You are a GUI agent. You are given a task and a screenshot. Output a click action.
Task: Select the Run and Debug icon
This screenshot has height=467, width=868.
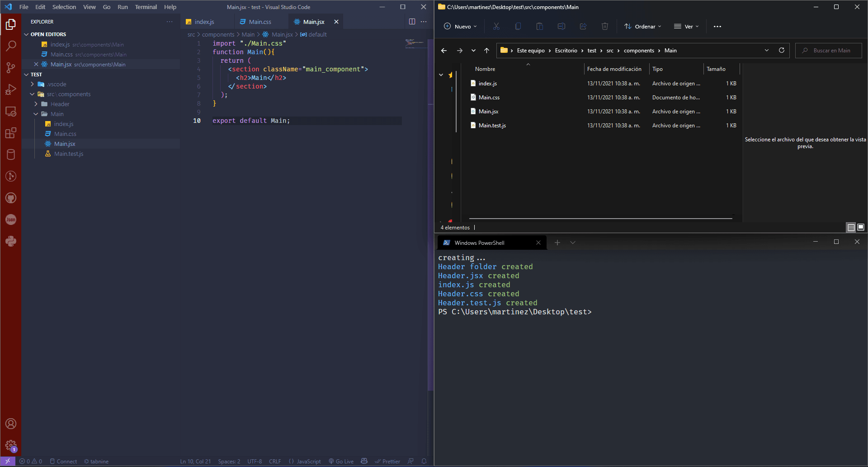coord(11,89)
